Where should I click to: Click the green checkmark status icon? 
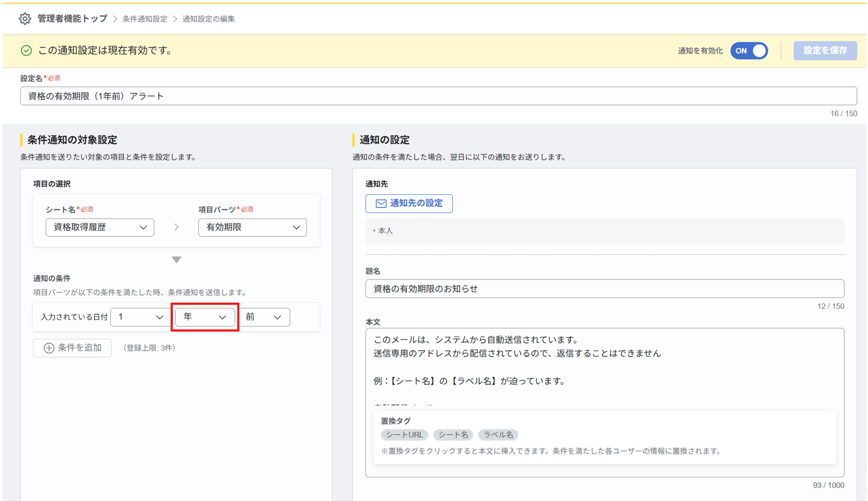pos(26,50)
